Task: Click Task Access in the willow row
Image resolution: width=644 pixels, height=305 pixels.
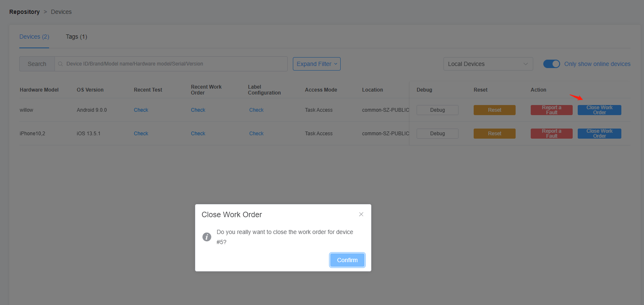Action: (x=319, y=110)
